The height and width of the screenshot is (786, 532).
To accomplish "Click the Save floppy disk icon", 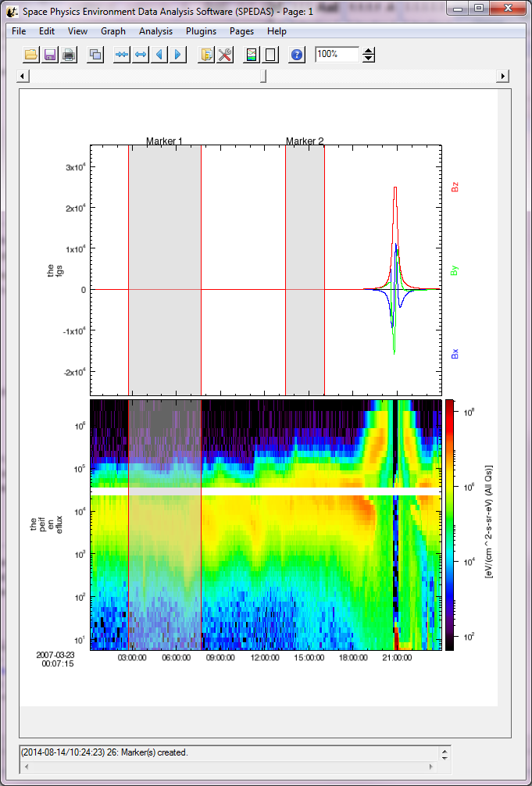I will tap(49, 55).
